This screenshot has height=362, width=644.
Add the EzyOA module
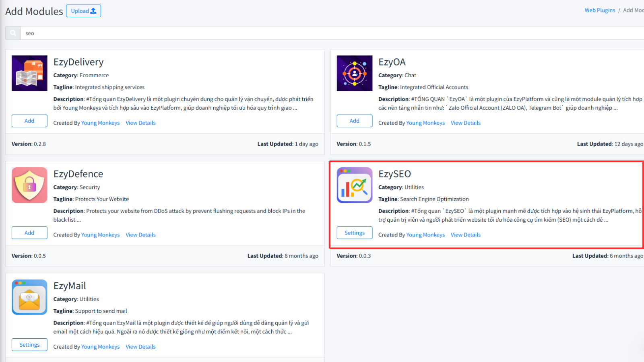coord(355,121)
